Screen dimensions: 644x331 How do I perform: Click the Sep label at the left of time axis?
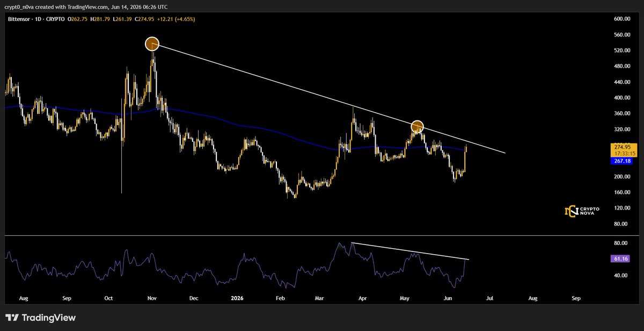[67, 297]
